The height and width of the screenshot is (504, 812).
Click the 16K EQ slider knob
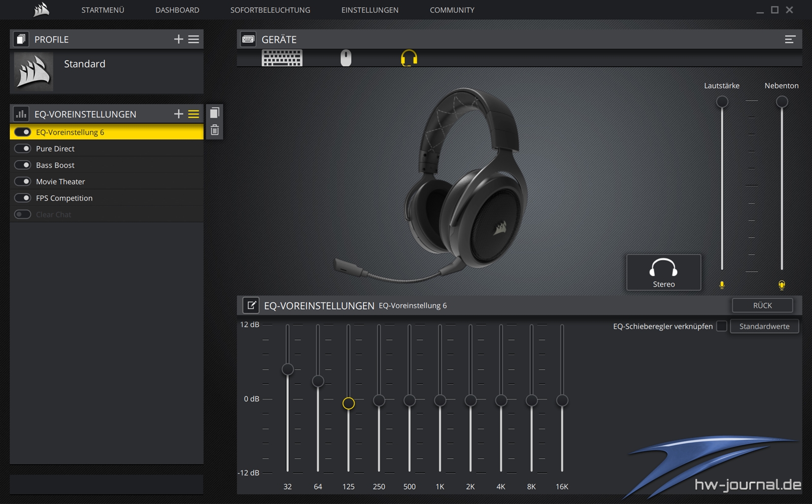coord(562,401)
